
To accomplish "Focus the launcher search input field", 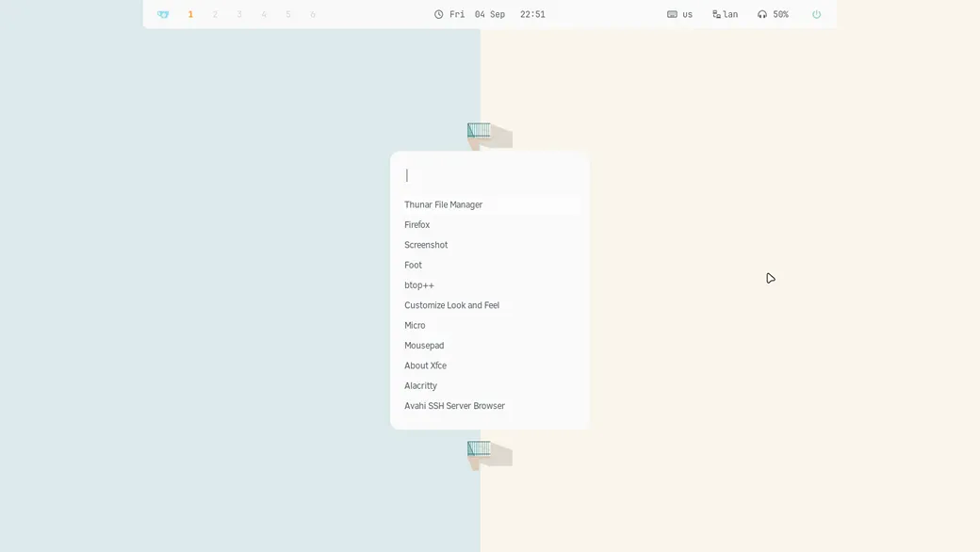I will (490, 175).
